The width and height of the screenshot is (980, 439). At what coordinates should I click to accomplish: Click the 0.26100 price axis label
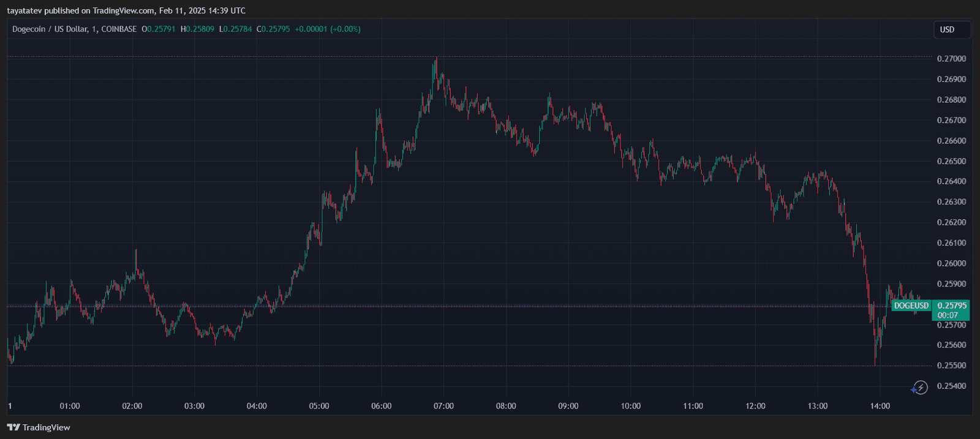[951, 242]
